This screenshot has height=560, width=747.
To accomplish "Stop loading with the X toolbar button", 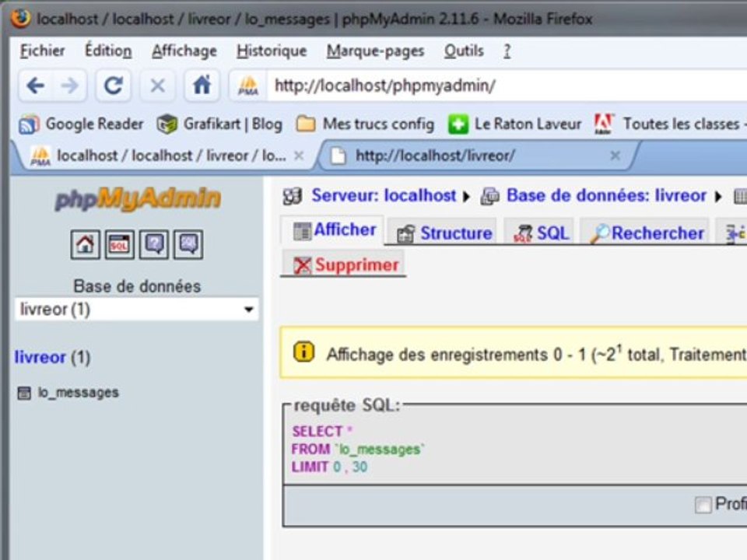I will coord(157,86).
